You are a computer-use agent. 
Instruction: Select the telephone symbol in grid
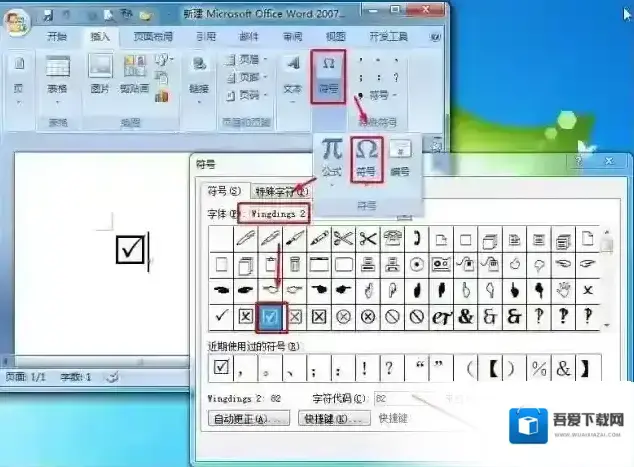392,239
